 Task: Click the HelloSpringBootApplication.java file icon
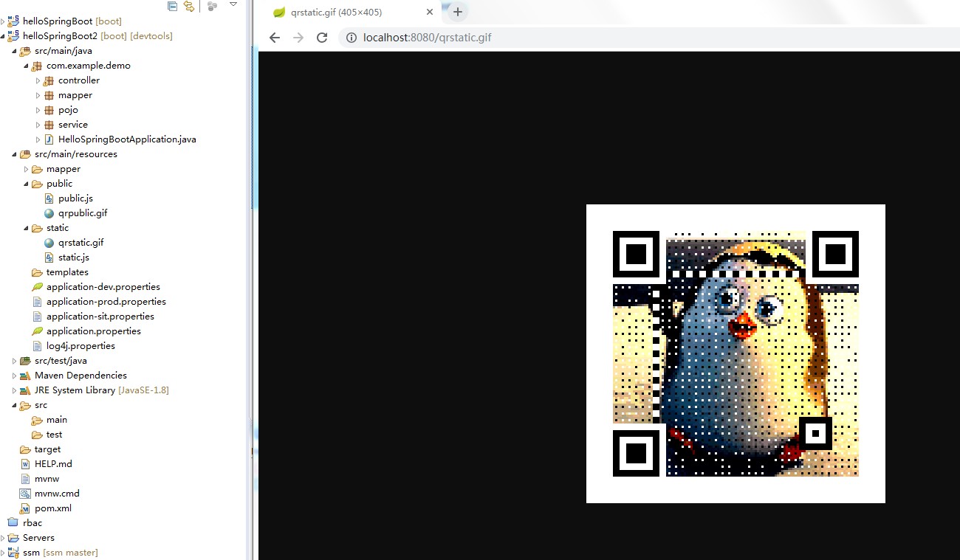point(49,139)
